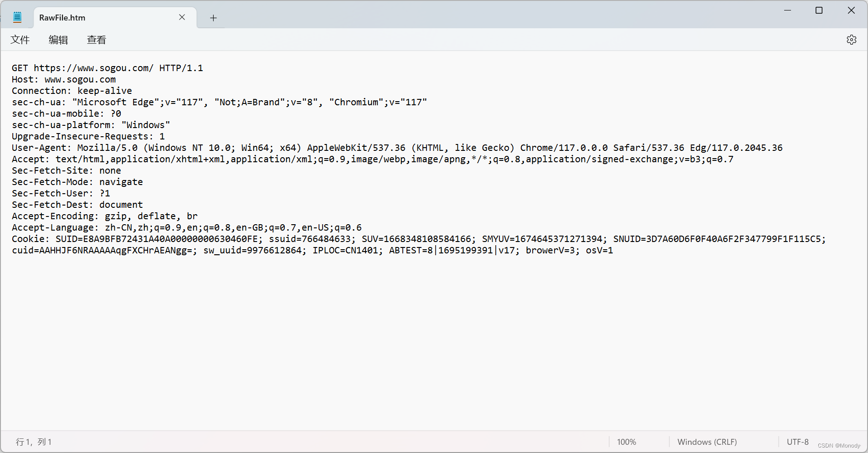Viewport: 868px width, 453px height.
Task: Close the Notepad window
Action: [851, 10]
